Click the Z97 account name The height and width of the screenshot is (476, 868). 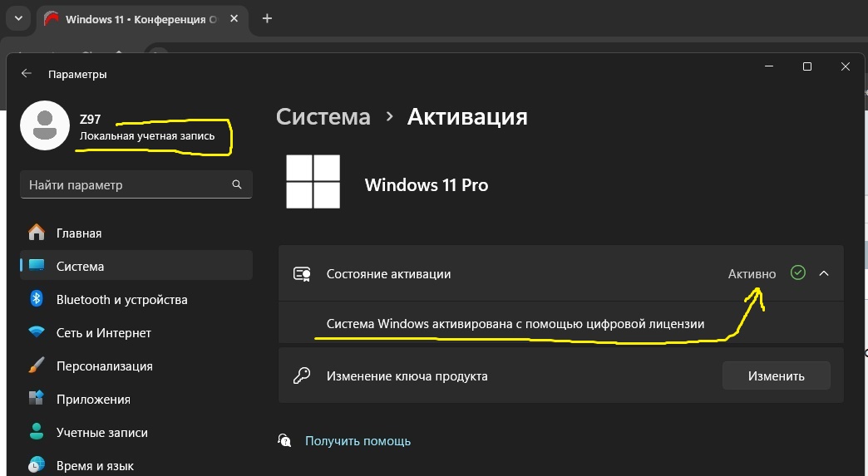click(91, 119)
